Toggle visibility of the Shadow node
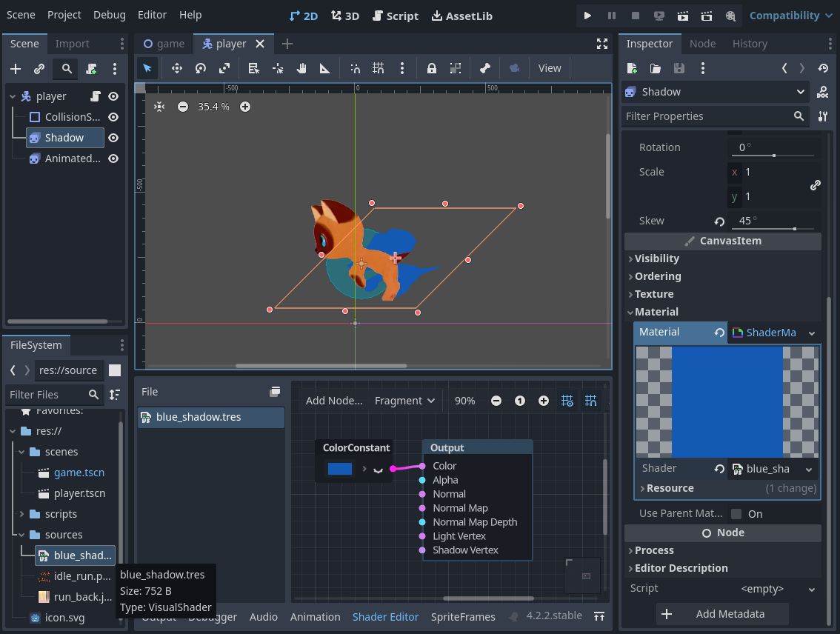 [x=113, y=138]
